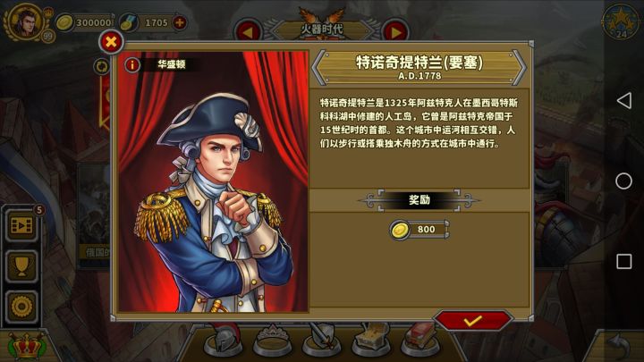The width and height of the screenshot is (644, 362).
Task: Confirm mission with red checkmark button
Action: click(473, 321)
